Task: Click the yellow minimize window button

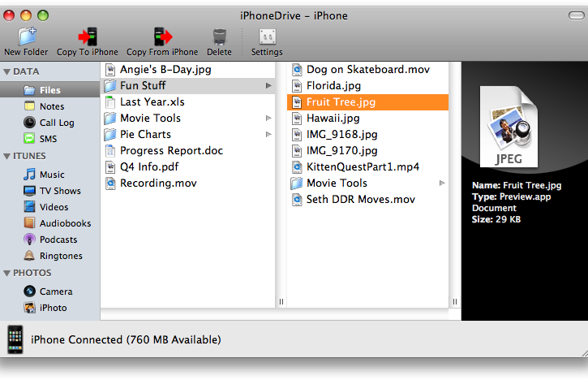Action: click(26, 15)
